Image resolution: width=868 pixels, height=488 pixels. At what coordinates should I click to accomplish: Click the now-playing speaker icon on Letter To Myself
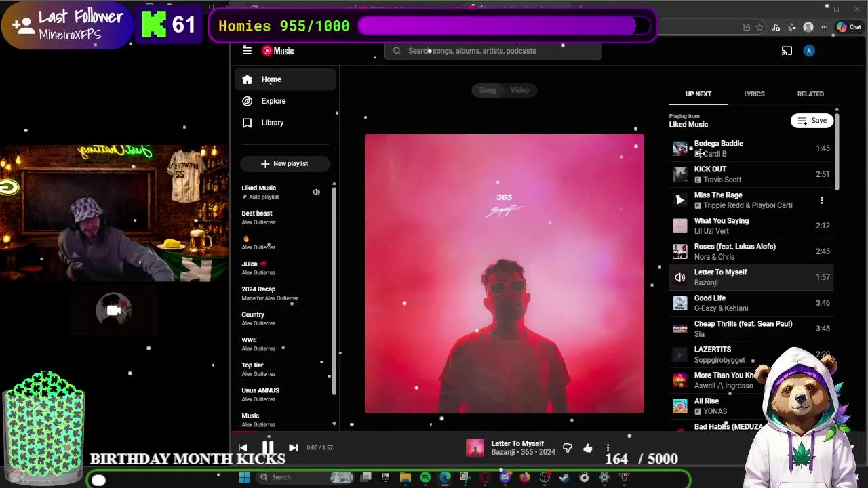[679, 277]
